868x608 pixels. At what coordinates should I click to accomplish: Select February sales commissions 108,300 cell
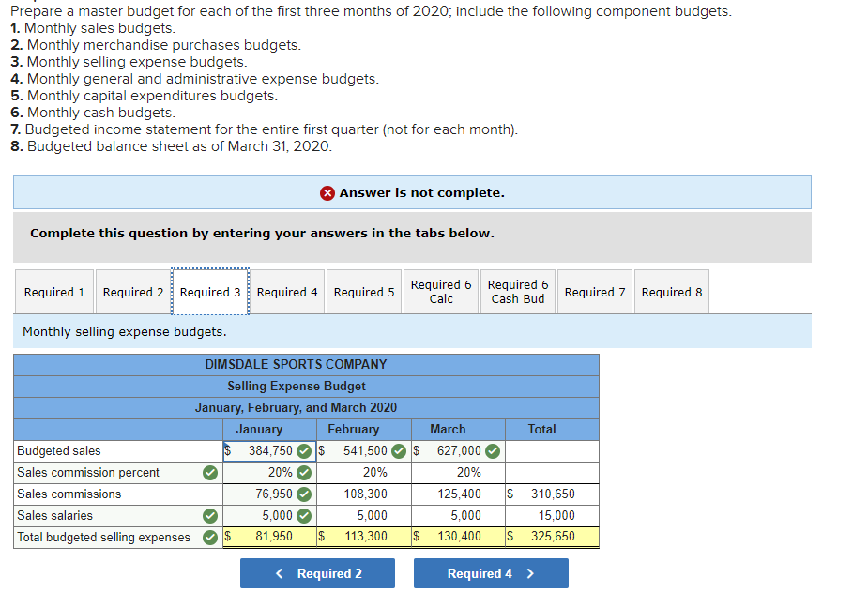[x=364, y=494]
